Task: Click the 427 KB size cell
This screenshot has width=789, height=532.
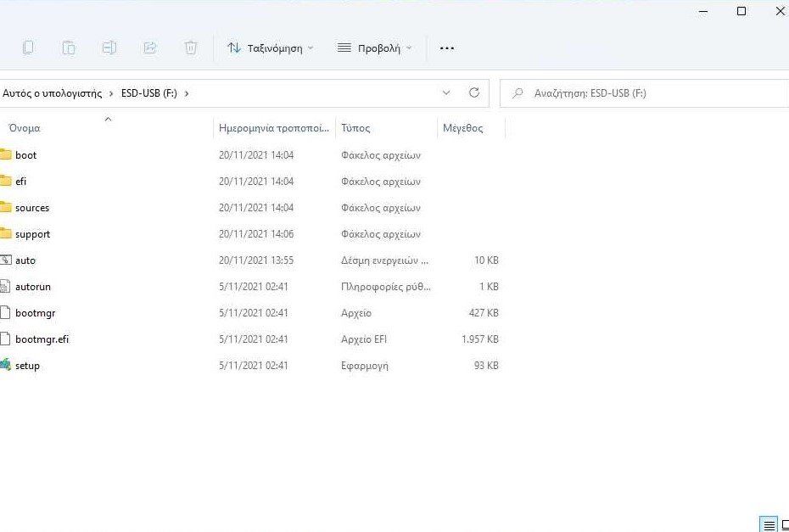Action: (x=484, y=313)
